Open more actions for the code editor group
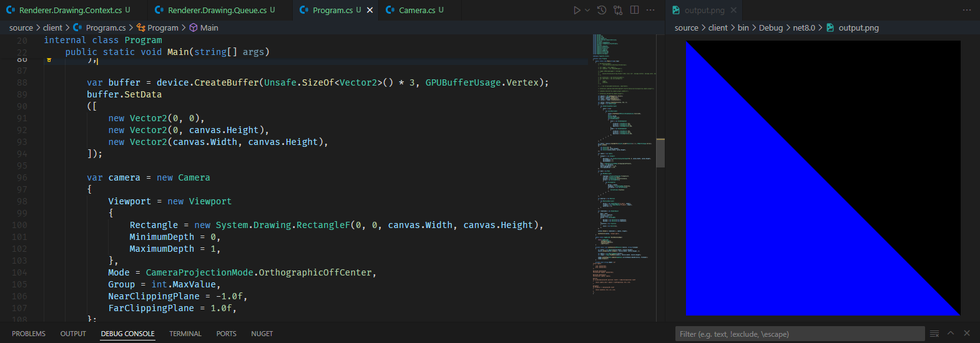The height and width of the screenshot is (343, 980). (650, 10)
